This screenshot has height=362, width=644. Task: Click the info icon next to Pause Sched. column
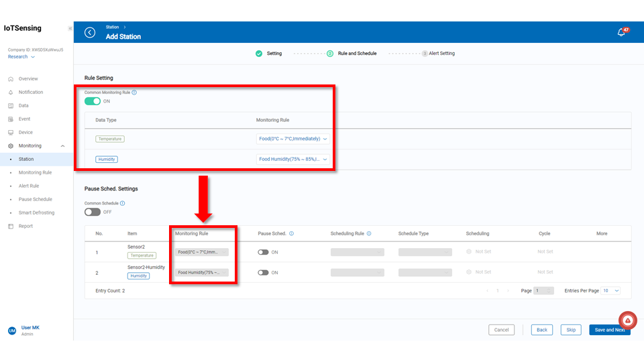point(291,234)
